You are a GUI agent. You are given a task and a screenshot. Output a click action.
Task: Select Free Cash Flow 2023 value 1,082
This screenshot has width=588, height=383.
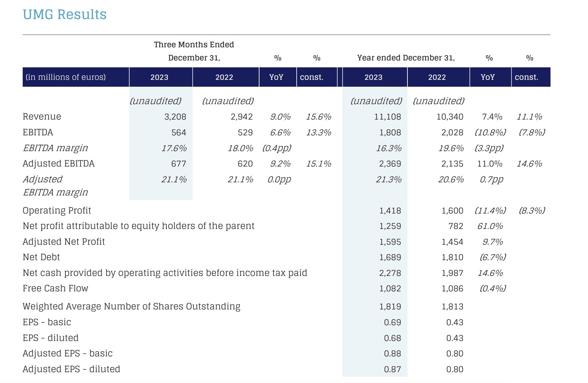390,289
